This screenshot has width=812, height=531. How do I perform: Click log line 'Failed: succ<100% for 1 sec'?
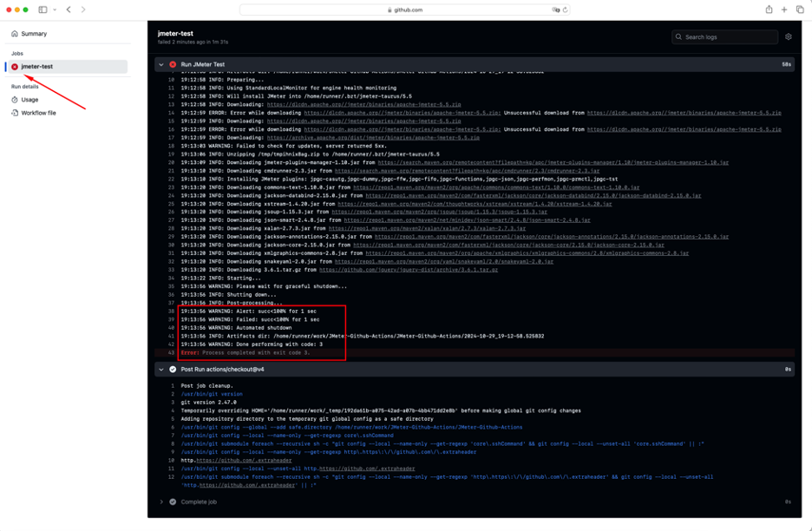(x=250, y=319)
